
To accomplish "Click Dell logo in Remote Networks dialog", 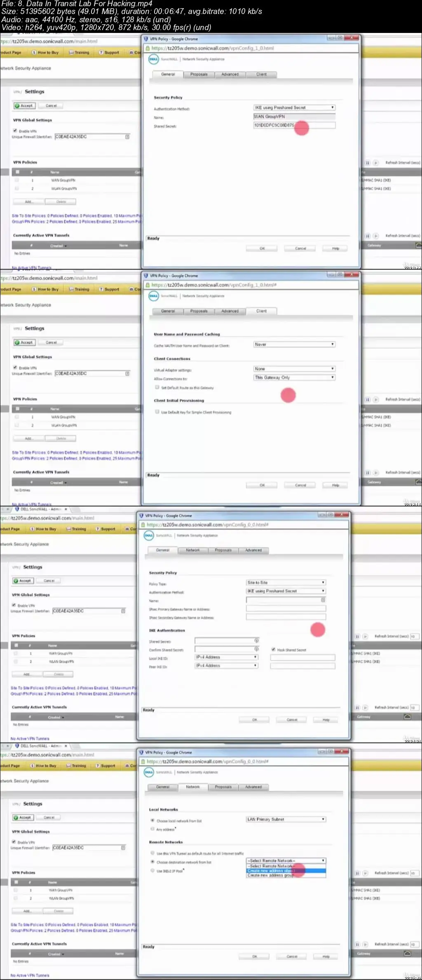I will (148, 772).
